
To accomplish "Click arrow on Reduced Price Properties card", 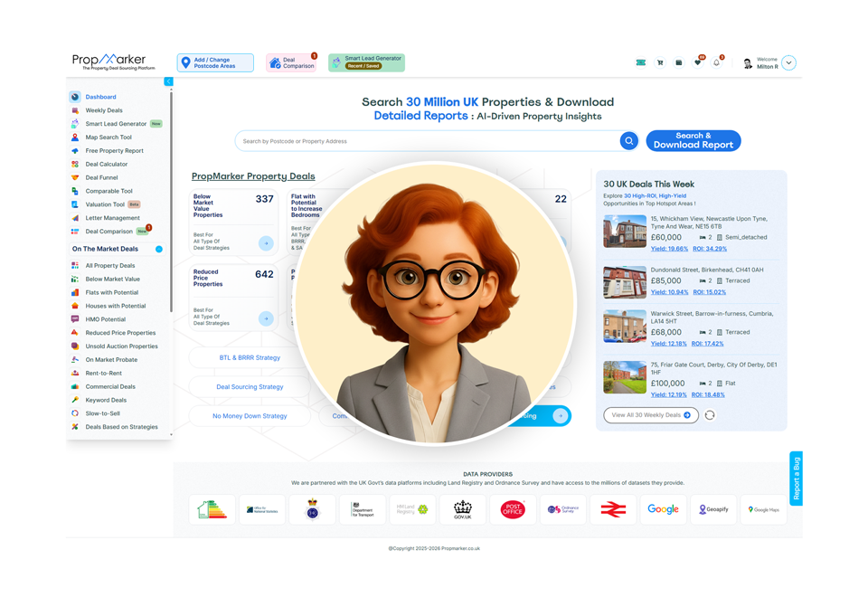I will [266, 318].
